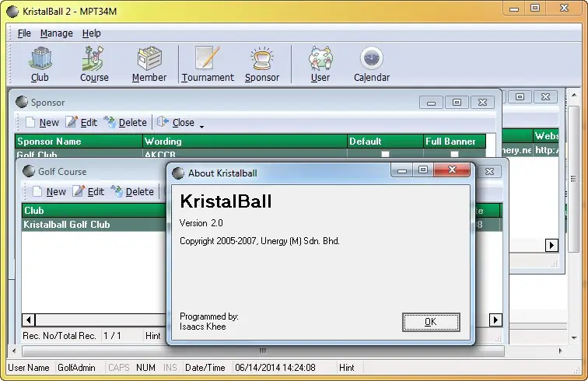
Task: Click horizontal scrollbar right arrow of workspace
Action: [x=561, y=351]
